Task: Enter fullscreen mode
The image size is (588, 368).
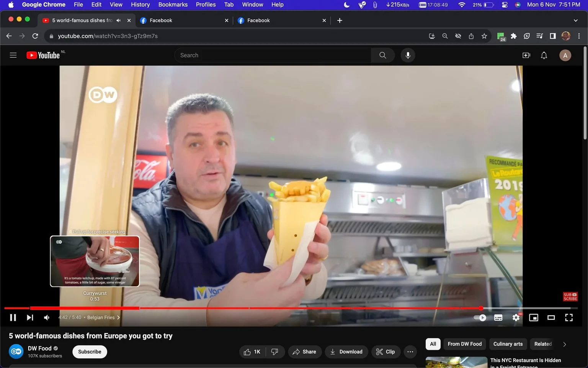Action: tap(568, 317)
